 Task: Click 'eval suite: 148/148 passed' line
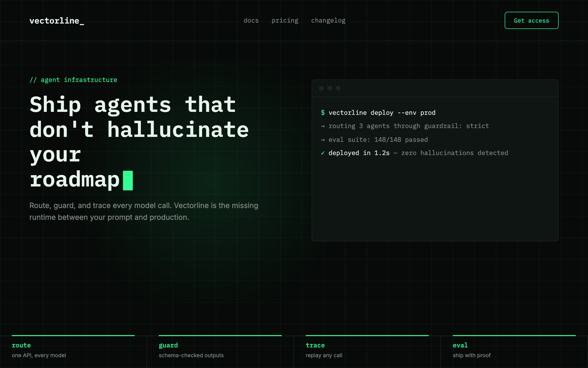tap(378, 140)
